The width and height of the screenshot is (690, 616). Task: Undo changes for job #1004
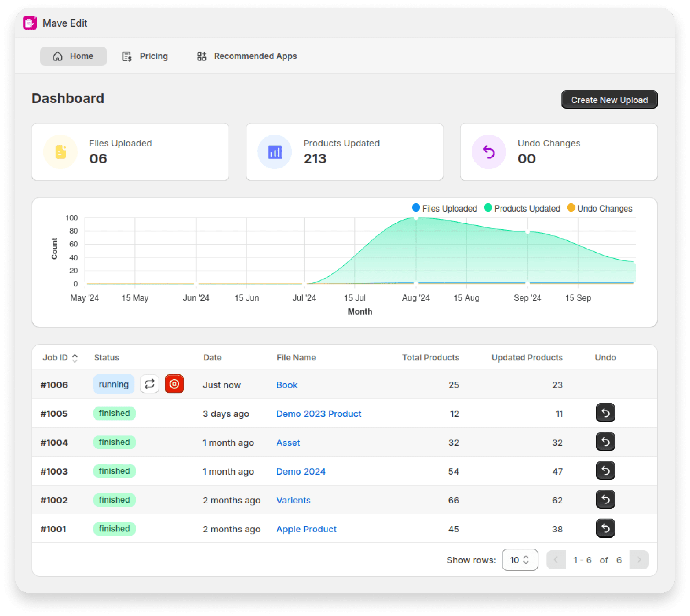605,442
